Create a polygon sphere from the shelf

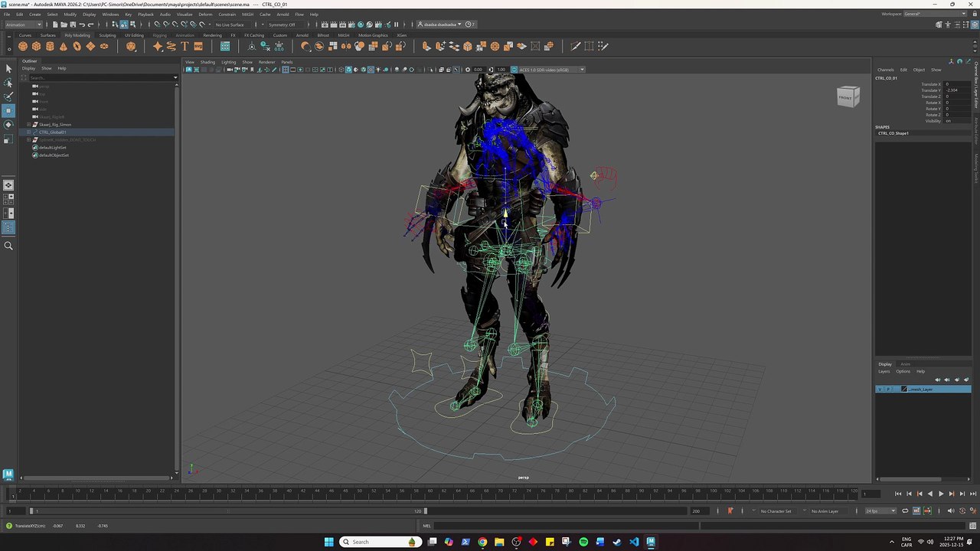(23, 46)
